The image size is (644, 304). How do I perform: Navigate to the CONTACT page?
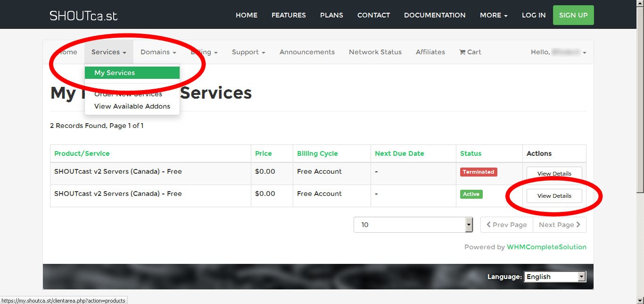click(373, 15)
